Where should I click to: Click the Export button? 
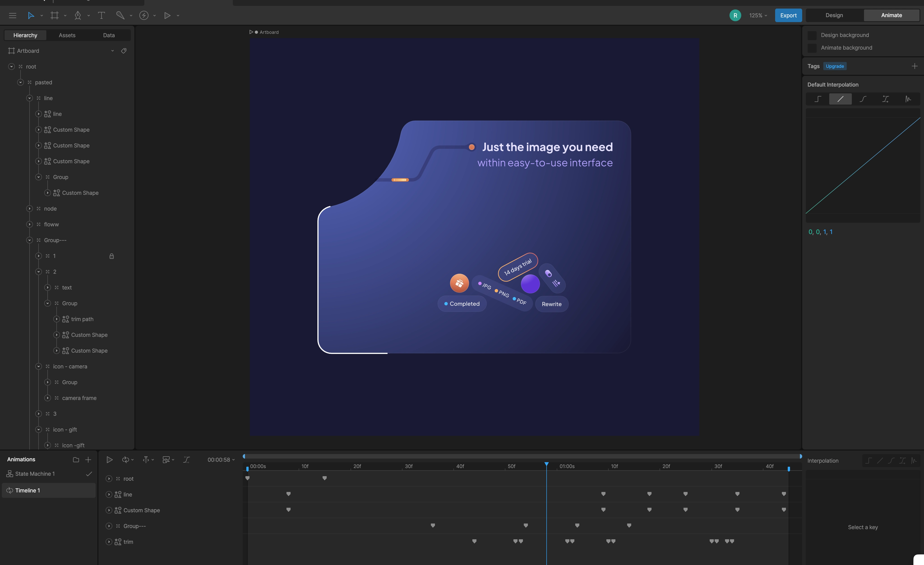788,15
